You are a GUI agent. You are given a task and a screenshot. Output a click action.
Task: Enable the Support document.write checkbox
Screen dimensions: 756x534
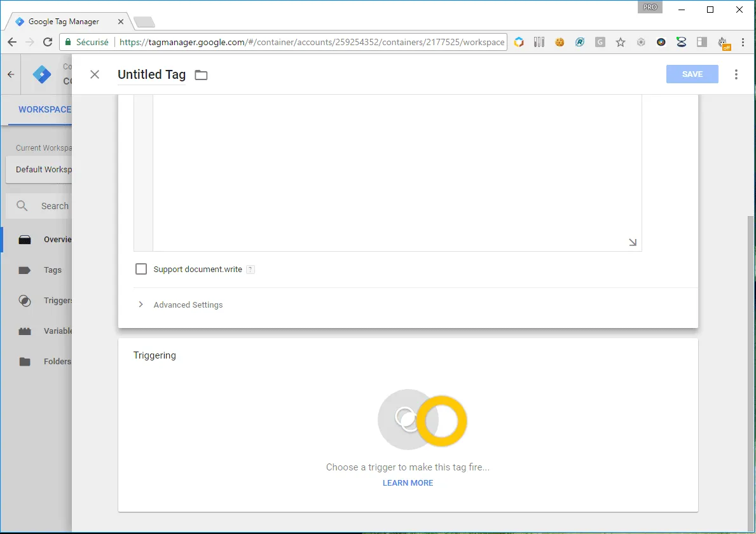point(141,269)
